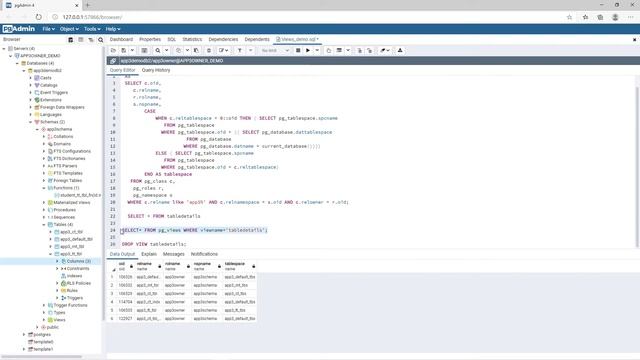Switch to the Dependents tab
The width and height of the screenshot is (640, 360).
[x=257, y=39]
